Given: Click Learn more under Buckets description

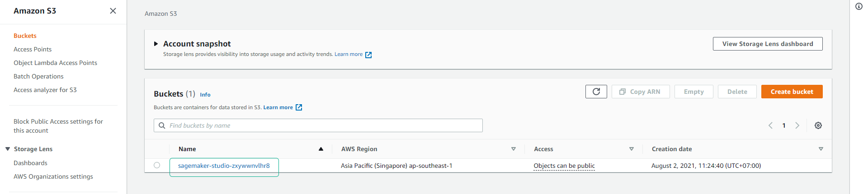Looking at the screenshot, I should pos(278,107).
